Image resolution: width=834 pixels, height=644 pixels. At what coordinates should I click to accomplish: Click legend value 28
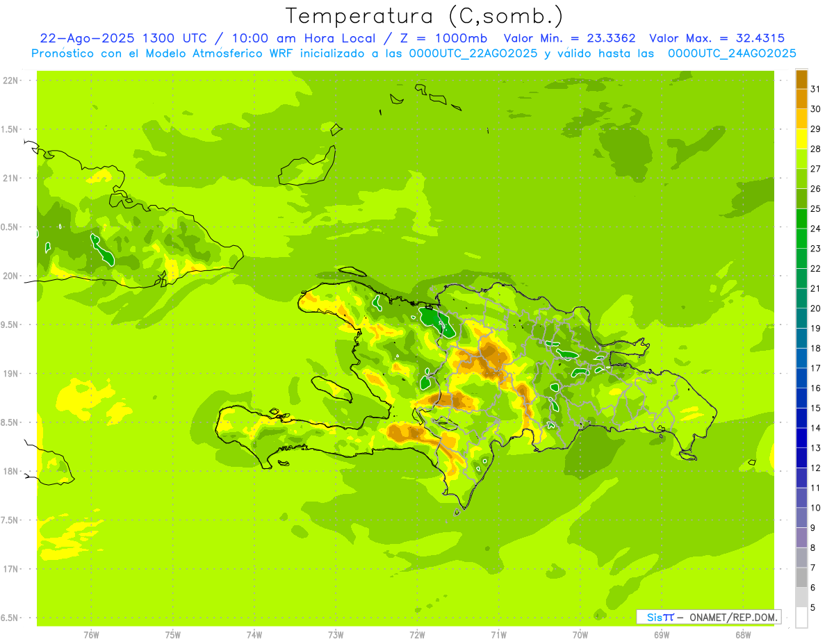(x=816, y=149)
